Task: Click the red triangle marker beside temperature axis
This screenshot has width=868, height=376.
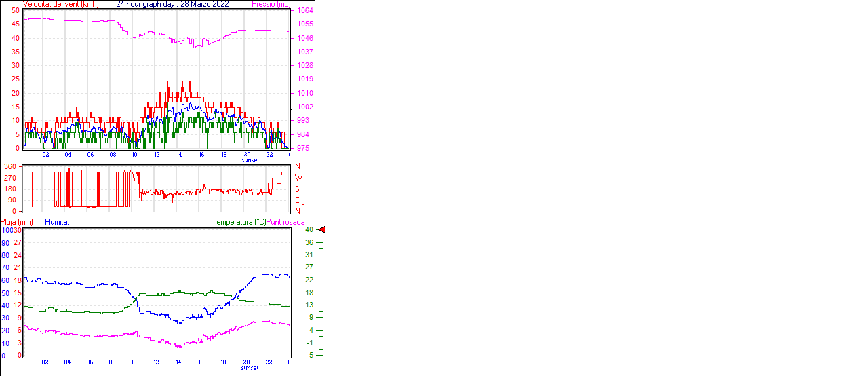Action: pyautogui.click(x=322, y=230)
